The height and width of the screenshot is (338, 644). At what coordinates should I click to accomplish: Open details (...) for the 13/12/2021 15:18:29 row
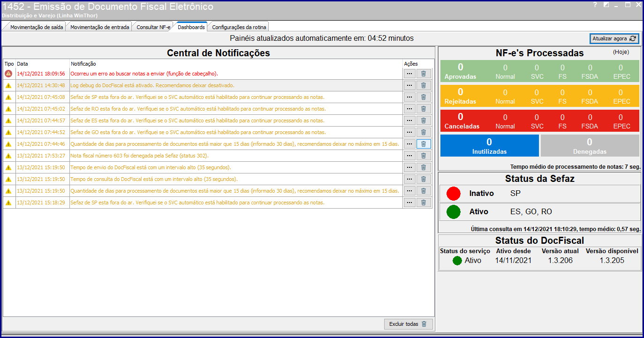409,203
